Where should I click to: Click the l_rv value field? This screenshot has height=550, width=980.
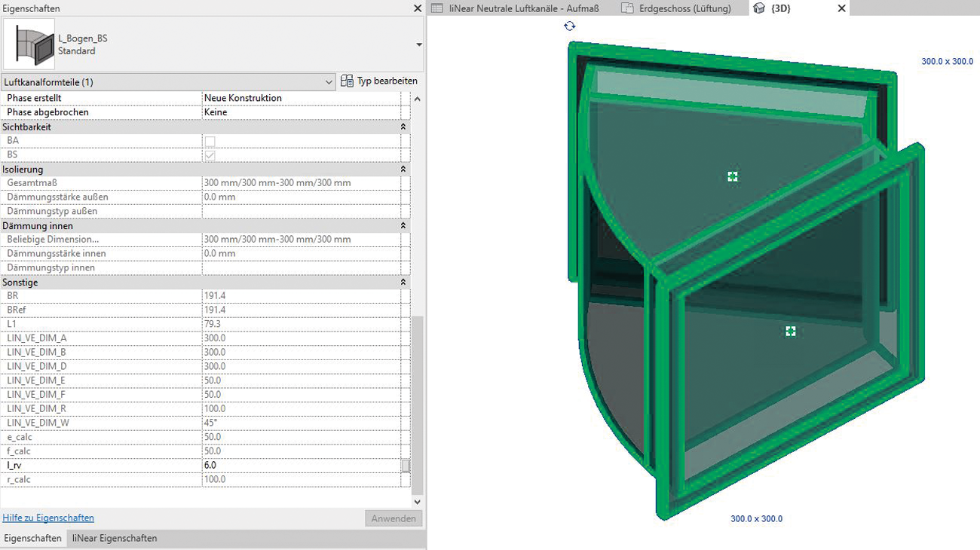(300, 466)
